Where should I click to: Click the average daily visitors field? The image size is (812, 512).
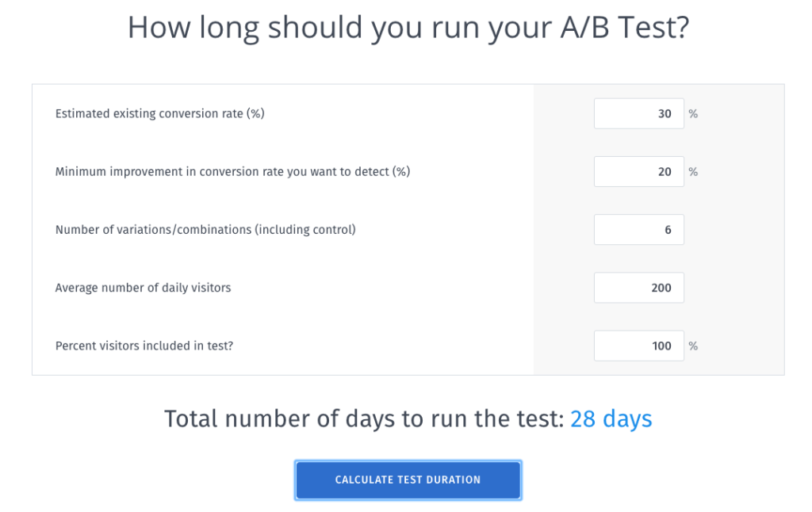638,288
